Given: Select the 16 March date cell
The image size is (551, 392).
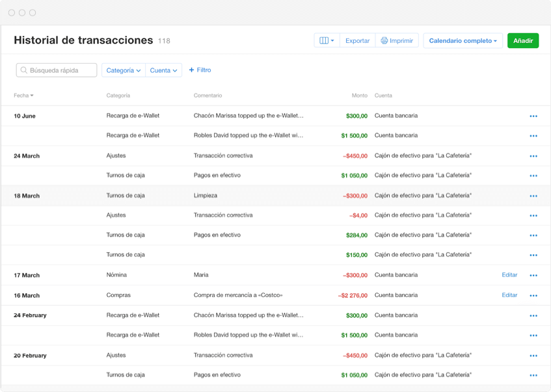Looking at the screenshot, I should coord(27,295).
